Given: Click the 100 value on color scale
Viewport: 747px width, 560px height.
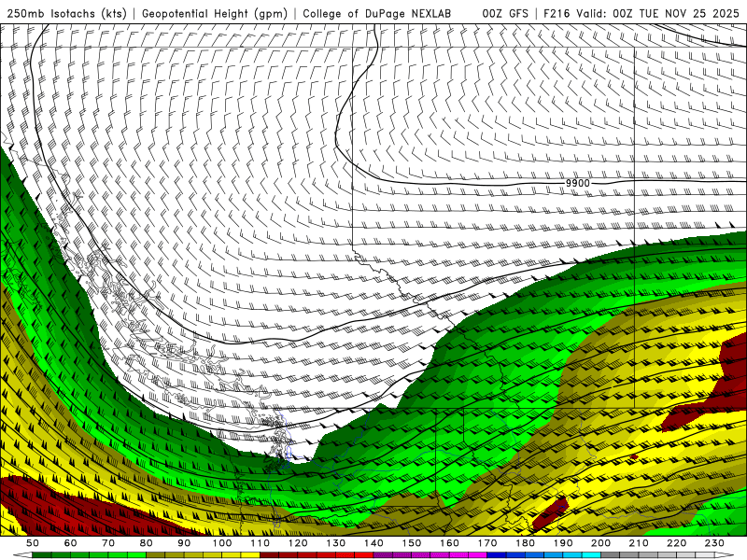Looking at the screenshot, I should pyautogui.click(x=222, y=543).
